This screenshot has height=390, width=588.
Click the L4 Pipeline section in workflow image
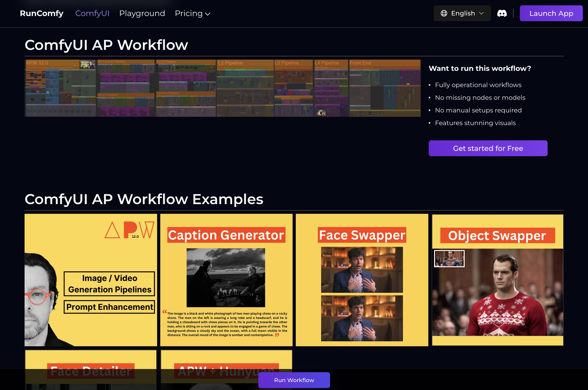331,88
